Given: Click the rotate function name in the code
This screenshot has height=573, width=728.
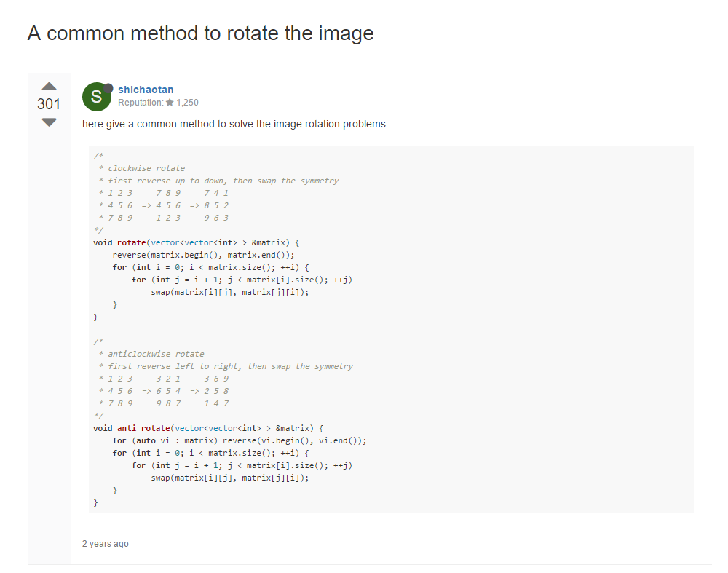Looking at the screenshot, I should click(131, 242).
